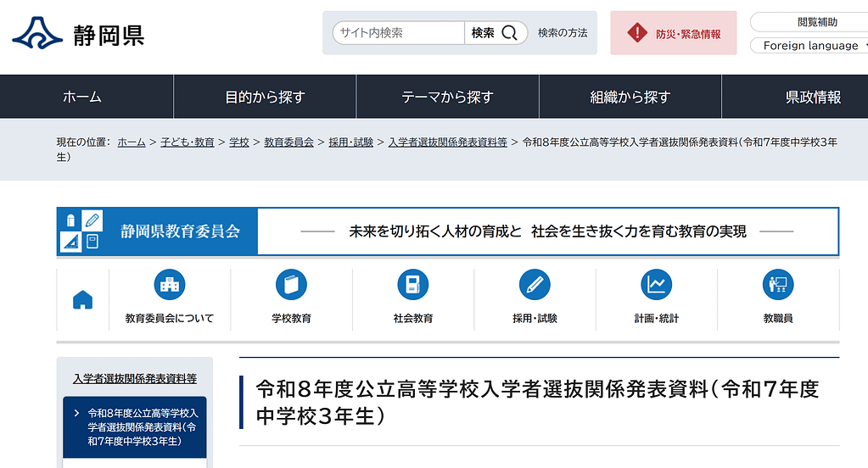Click the 社会教育 icon
Image resolution: width=868 pixels, height=468 pixels.
413,285
